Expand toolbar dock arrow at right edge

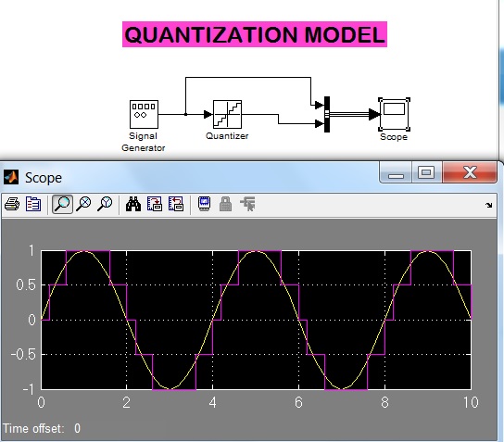tap(489, 205)
